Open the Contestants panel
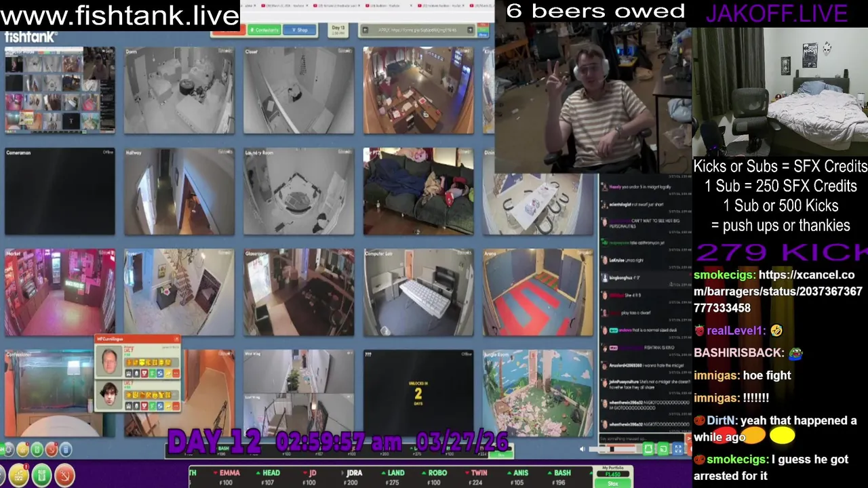Screen dimensions: 868x488 pyautogui.click(x=264, y=30)
